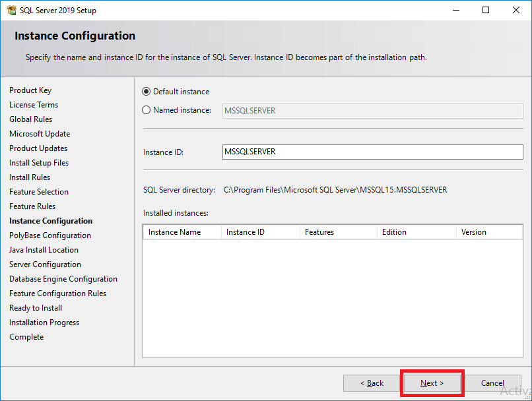This screenshot has width=532, height=401.
Task: Sort by the Instance Name column header
Action: pyautogui.click(x=182, y=232)
